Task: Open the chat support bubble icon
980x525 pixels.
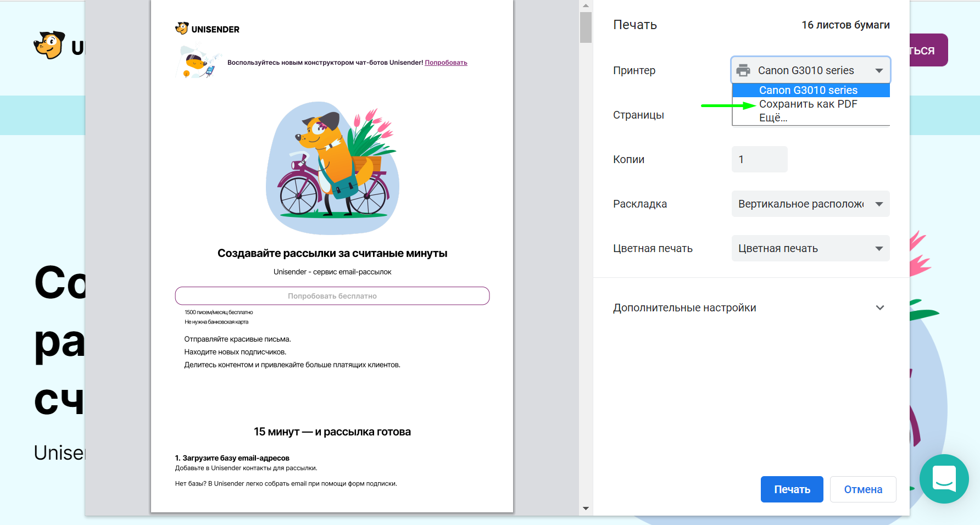Action: click(x=944, y=479)
